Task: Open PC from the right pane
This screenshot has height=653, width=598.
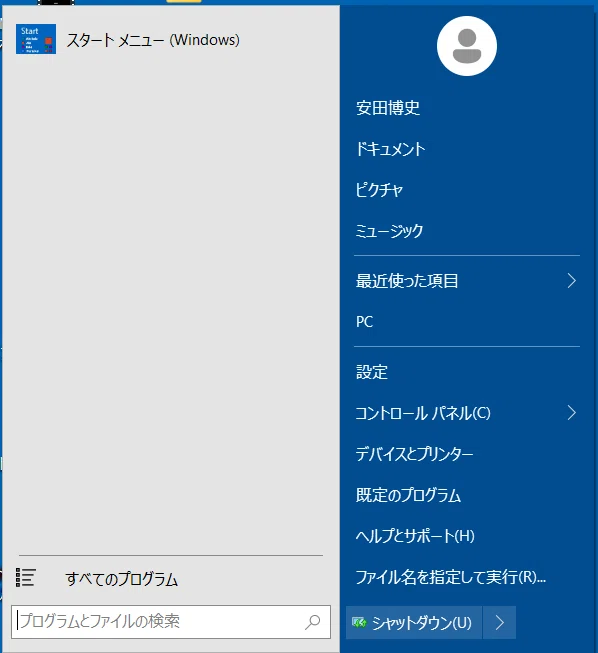Action: click(x=364, y=322)
